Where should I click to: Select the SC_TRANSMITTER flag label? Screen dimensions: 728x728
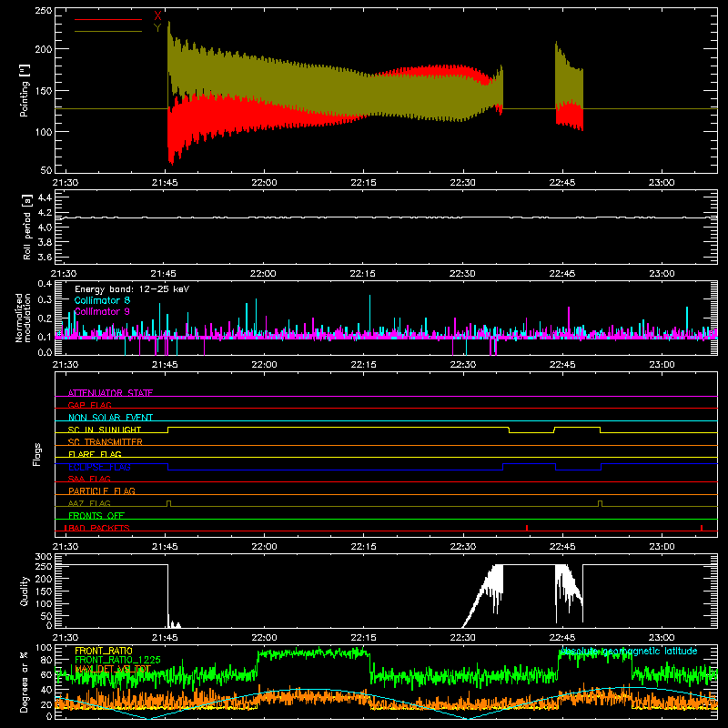106,442
